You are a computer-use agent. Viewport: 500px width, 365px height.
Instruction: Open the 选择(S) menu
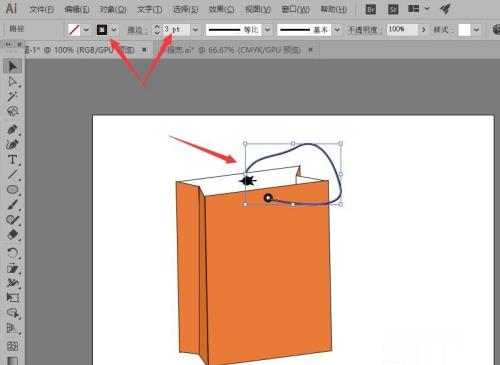pyautogui.click(x=185, y=9)
